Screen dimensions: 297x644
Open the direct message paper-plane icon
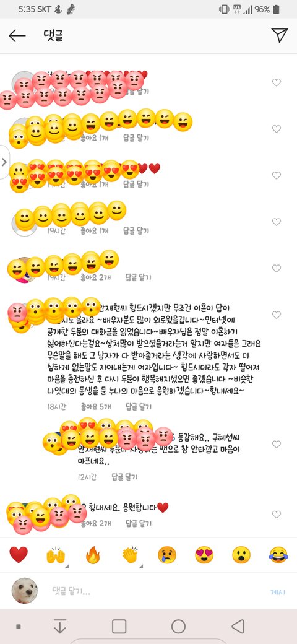[279, 35]
